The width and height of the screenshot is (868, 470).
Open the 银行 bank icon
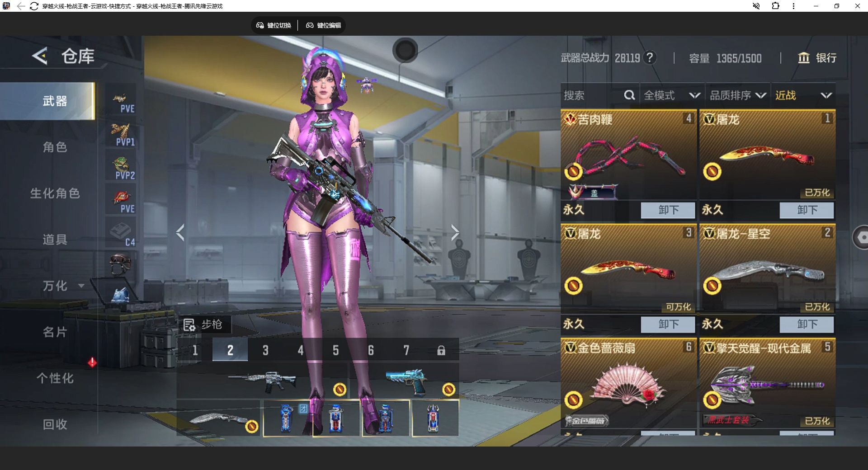pyautogui.click(x=803, y=58)
